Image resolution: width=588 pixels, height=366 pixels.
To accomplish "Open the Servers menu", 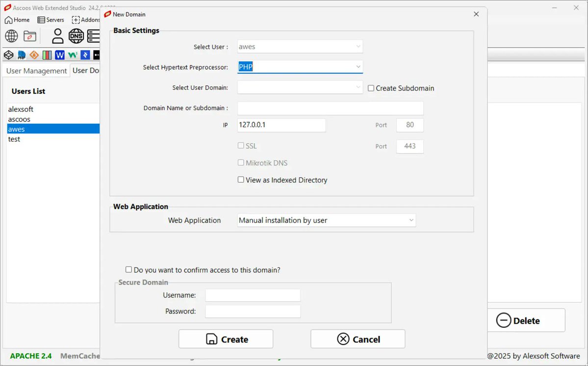I will 51,20.
